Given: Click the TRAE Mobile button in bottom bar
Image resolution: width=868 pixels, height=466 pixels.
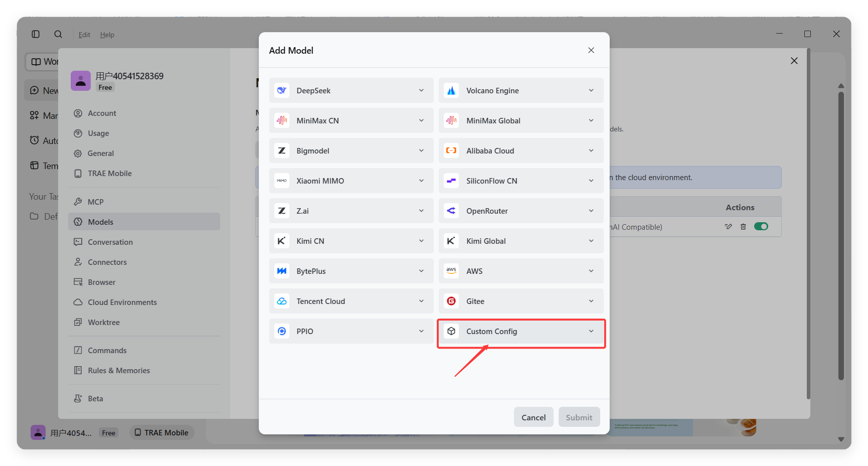Looking at the screenshot, I should tap(161, 432).
